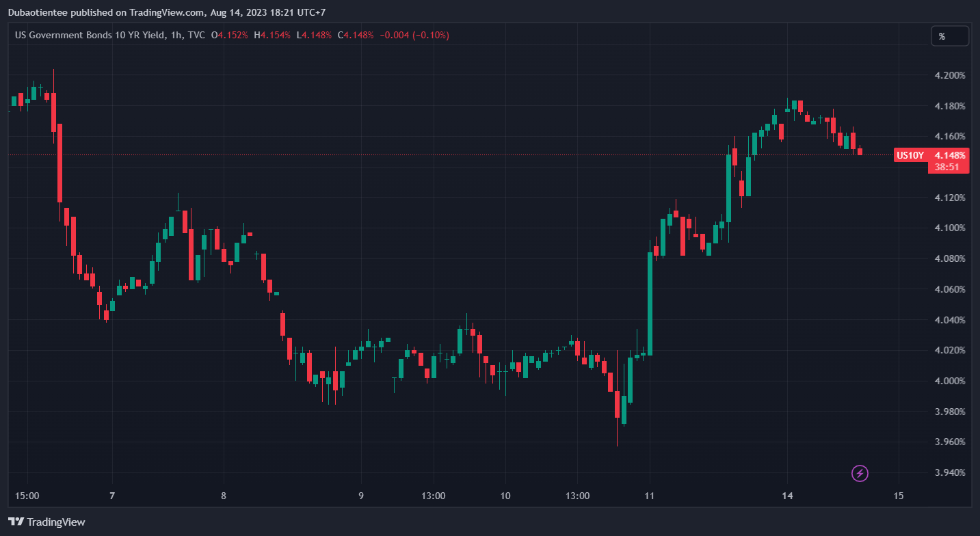Viewport: 980px width, 536px height.
Task: Click the TVC source label in legend
Action: coord(196,35)
